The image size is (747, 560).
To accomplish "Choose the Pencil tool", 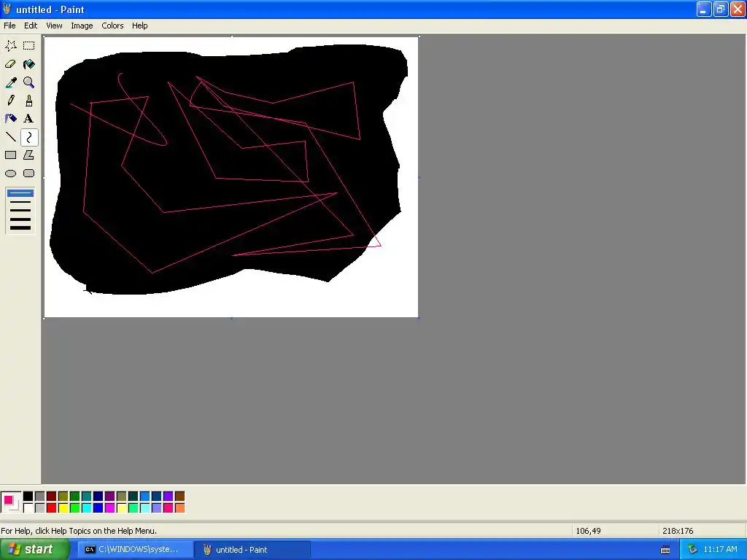I will tap(11, 101).
